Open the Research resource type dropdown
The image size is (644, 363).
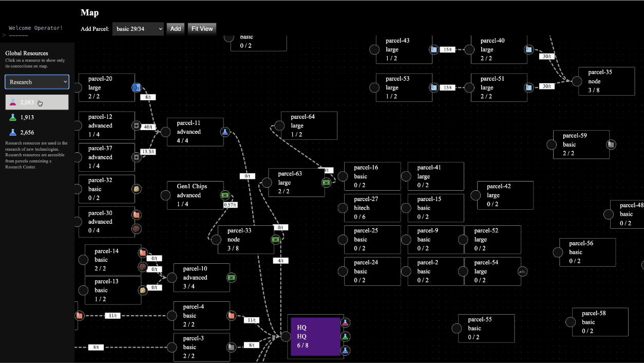(36, 82)
